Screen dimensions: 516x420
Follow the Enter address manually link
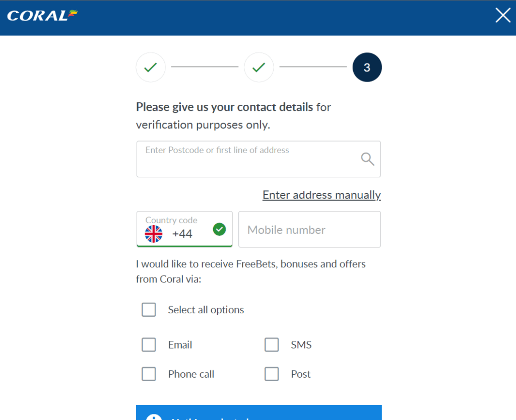pyautogui.click(x=321, y=195)
